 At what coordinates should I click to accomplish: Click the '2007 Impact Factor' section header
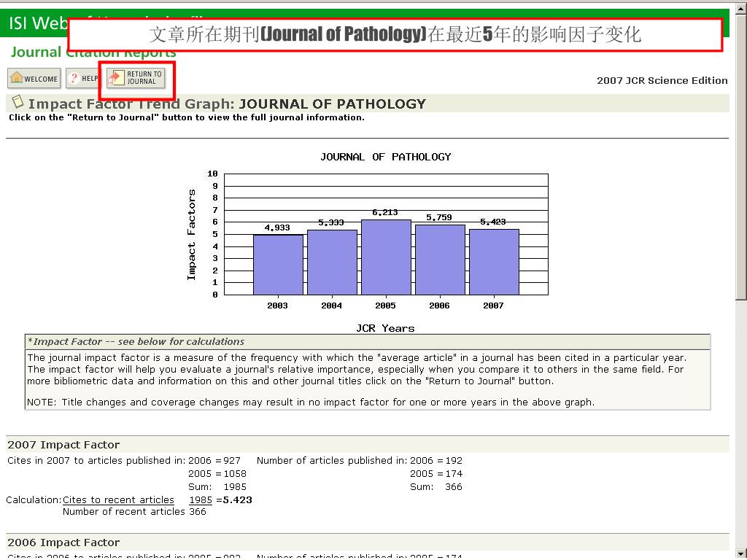pos(63,445)
